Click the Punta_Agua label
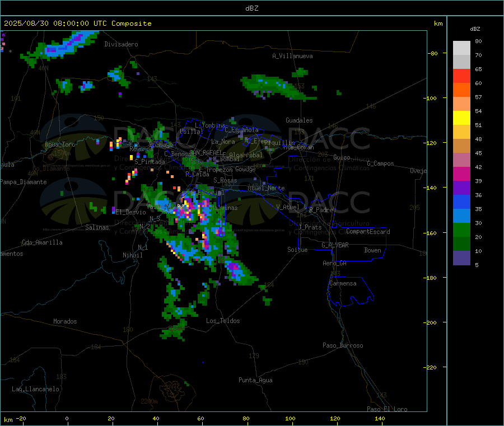The height and width of the screenshot is (426, 504). coord(255,380)
